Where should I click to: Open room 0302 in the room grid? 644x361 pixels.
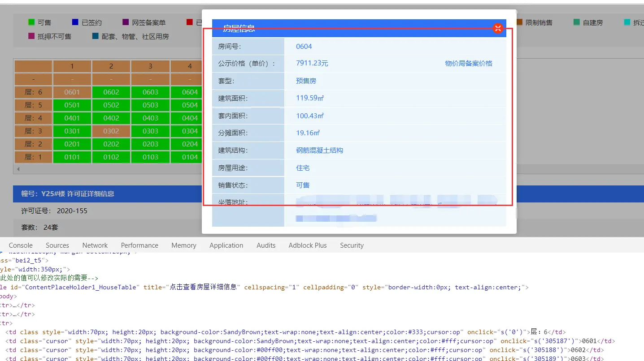[111, 131]
